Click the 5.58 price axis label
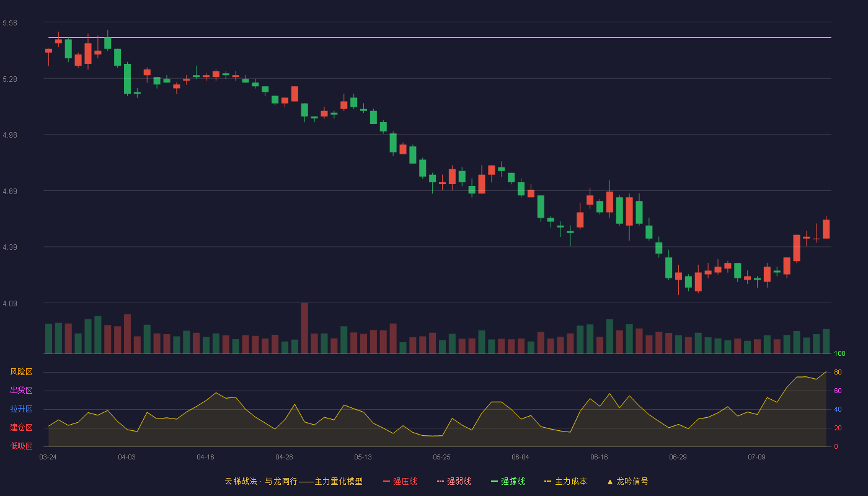This screenshot has height=496, width=868. pos(9,23)
